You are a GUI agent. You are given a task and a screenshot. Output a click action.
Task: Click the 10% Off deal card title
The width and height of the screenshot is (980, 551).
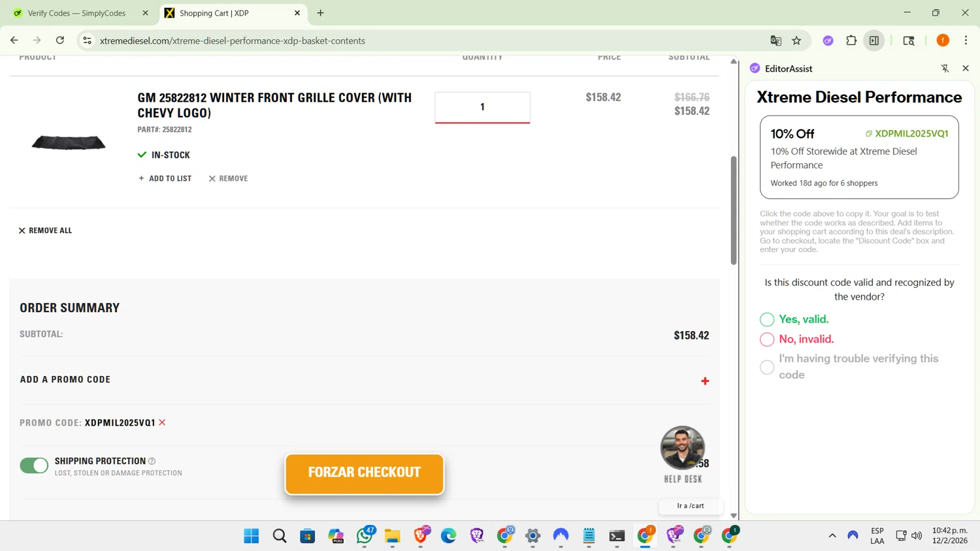point(792,134)
